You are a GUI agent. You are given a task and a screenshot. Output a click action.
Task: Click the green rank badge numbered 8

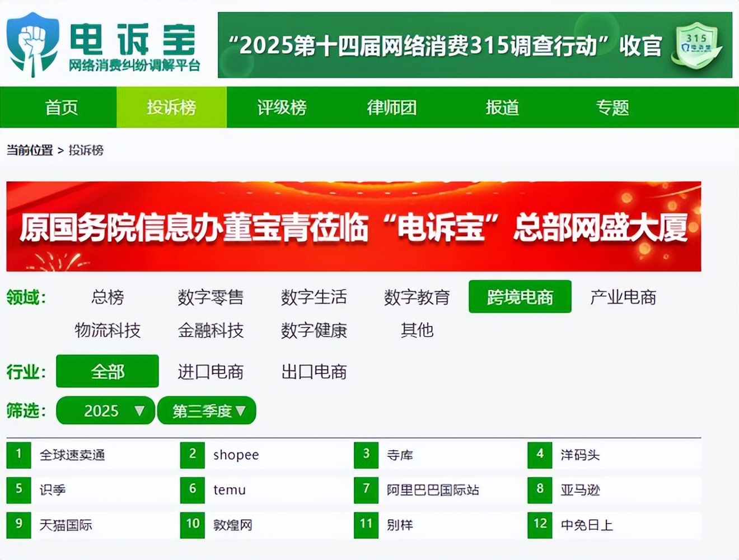(540, 489)
